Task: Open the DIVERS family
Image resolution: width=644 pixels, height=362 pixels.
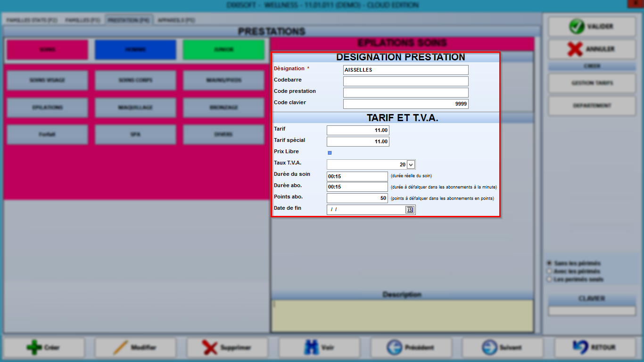Action: point(223,134)
